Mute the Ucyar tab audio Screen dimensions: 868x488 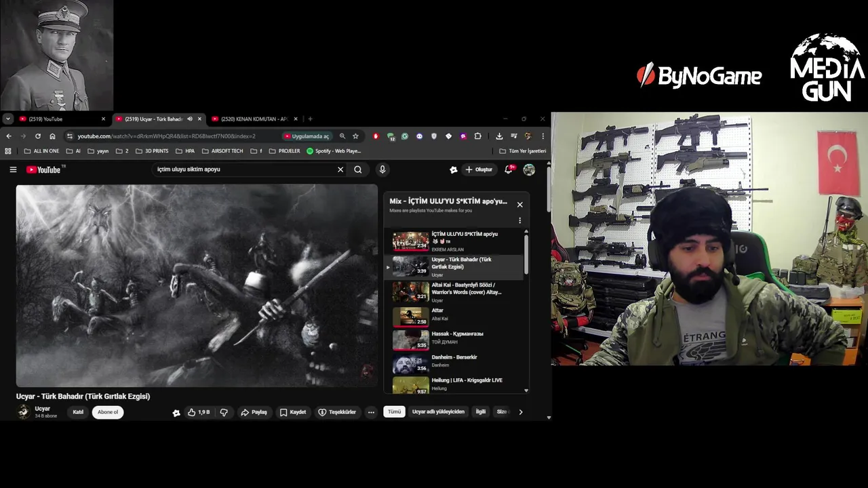(190, 119)
